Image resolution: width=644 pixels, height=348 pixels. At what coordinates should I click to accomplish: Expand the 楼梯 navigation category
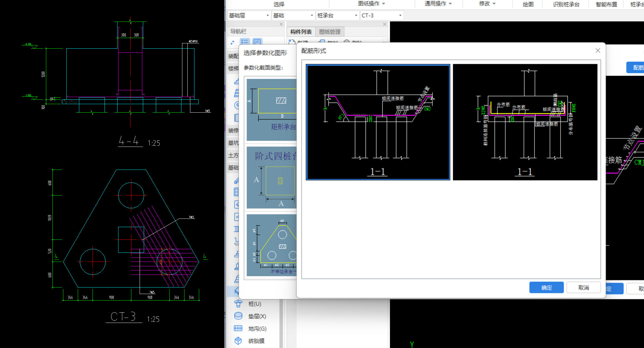tap(233, 68)
